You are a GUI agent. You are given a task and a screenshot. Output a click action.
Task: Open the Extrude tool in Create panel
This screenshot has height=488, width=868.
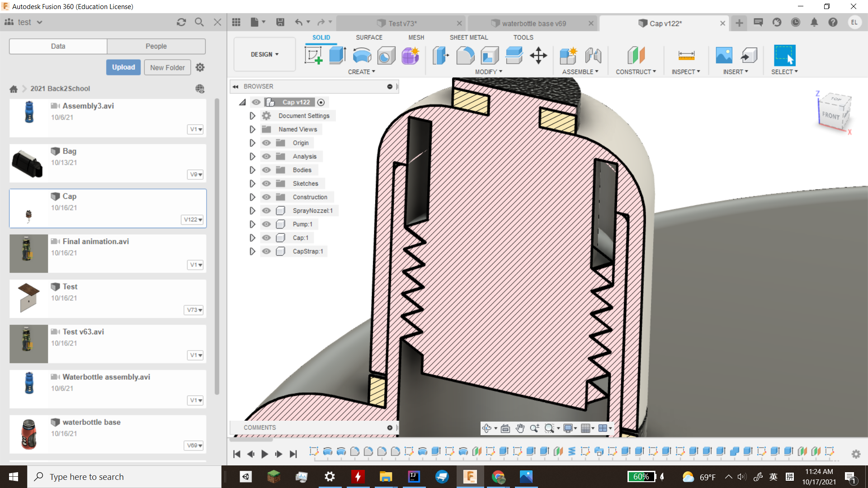(x=337, y=56)
